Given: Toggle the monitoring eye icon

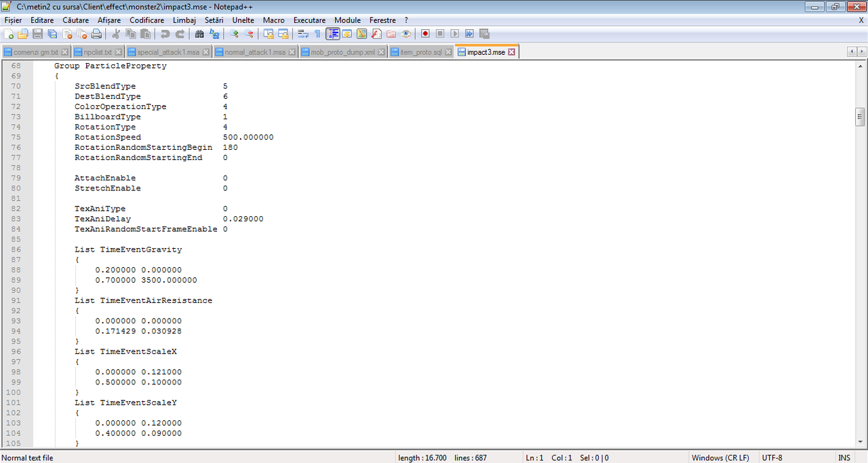Looking at the screenshot, I should (406, 34).
